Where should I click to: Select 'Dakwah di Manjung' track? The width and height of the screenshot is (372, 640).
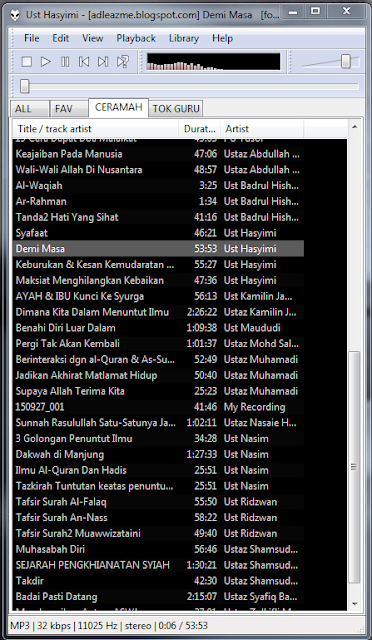pyautogui.click(x=158, y=455)
